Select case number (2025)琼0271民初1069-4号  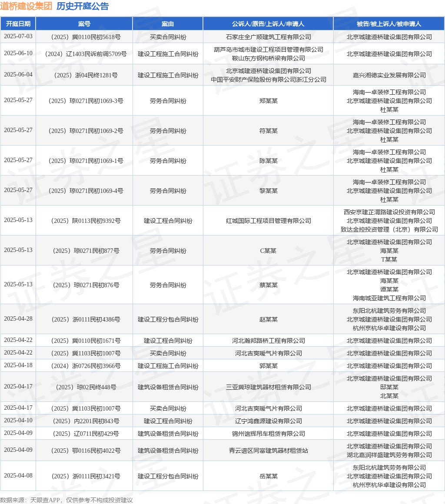84,191
